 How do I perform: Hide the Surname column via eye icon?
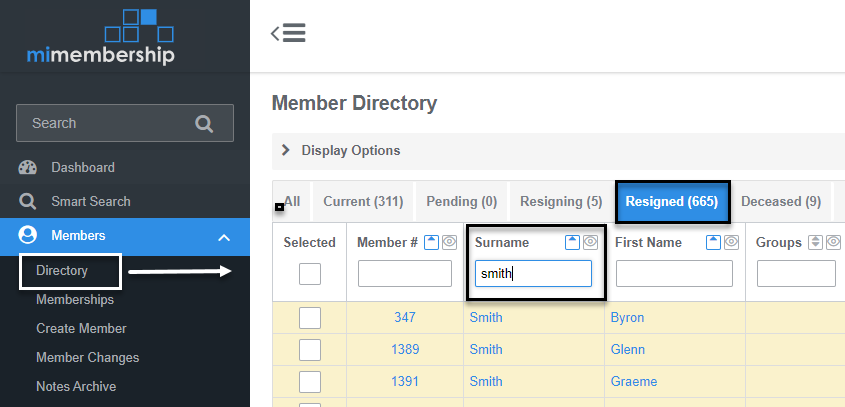pos(590,243)
